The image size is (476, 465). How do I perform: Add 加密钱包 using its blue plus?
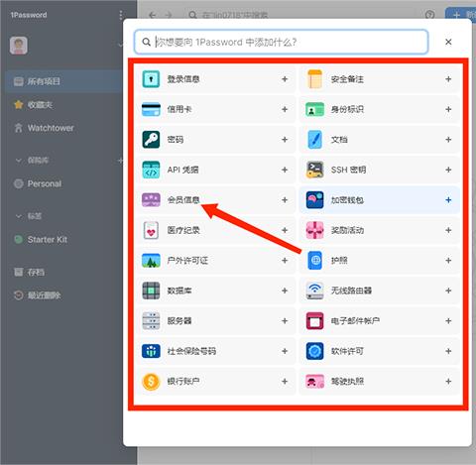pos(448,200)
